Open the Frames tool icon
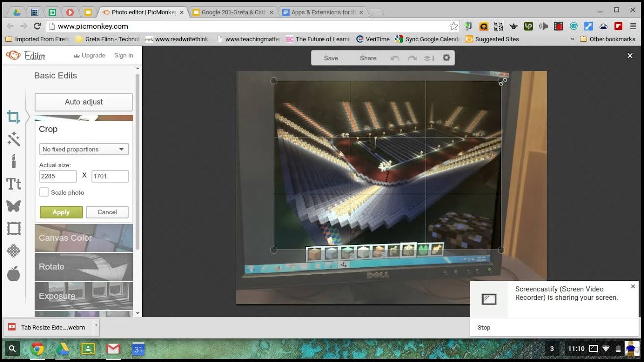The image size is (644, 362). (x=13, y=229)
